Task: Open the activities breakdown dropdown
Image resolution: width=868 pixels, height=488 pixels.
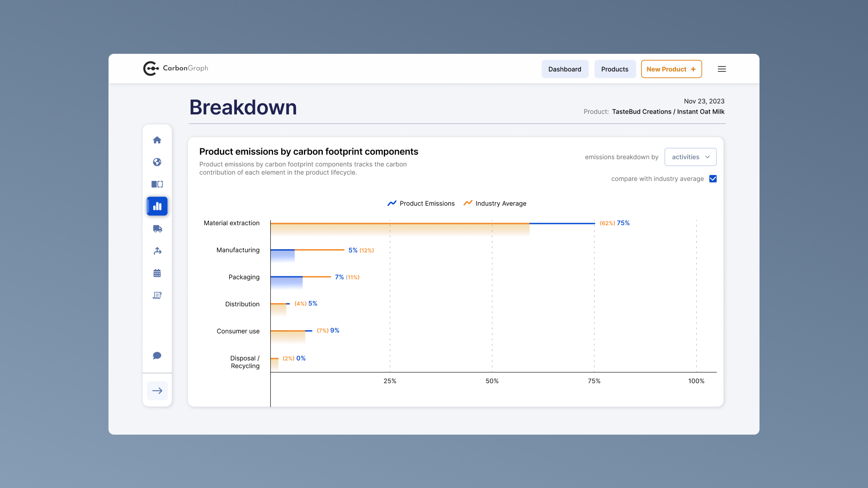Action: (x=690, y=157)
